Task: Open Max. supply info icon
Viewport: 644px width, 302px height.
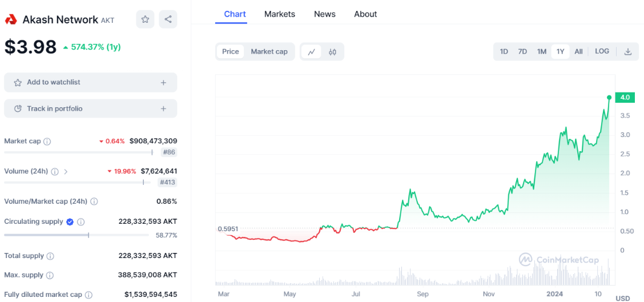Action: (50, 275)
